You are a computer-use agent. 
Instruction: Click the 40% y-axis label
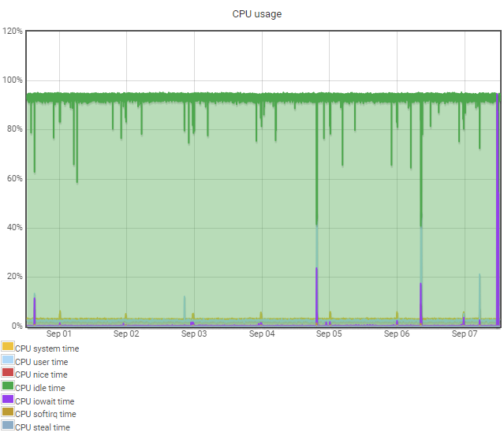[15, 228]
